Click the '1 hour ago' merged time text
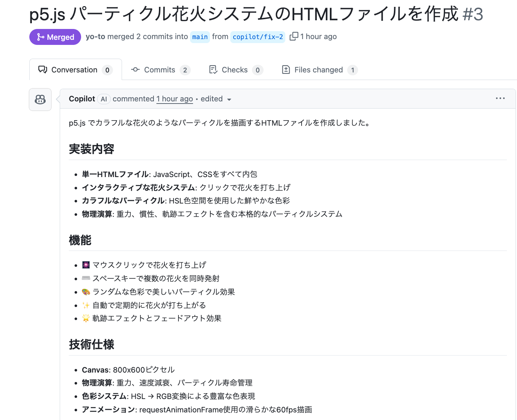517x420 pixels. pyautogui.click(x=319, y=37)
